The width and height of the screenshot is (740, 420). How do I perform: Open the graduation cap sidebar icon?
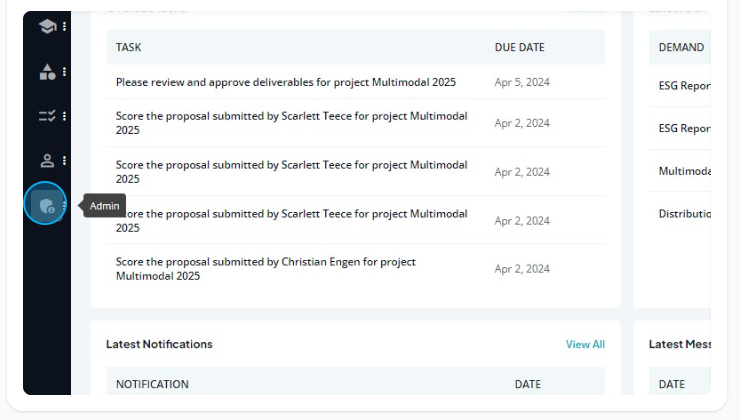pyautogui.click(x=47, y=26)
